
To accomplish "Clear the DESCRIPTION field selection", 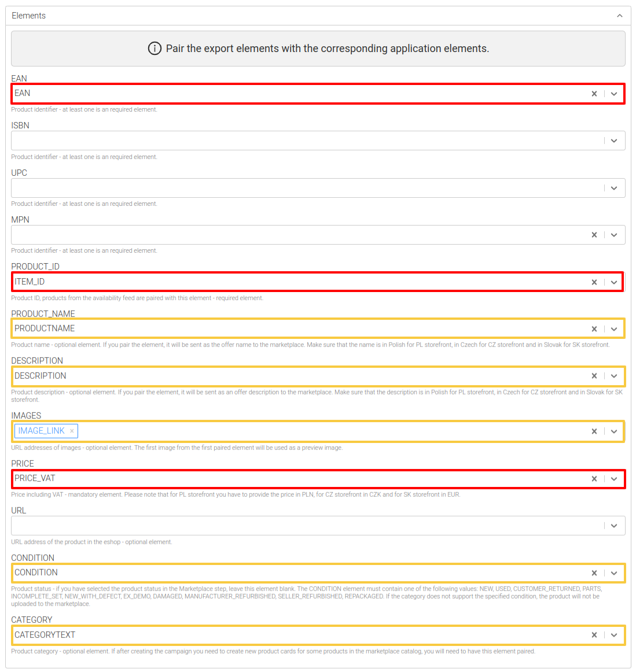I will 594,376.
